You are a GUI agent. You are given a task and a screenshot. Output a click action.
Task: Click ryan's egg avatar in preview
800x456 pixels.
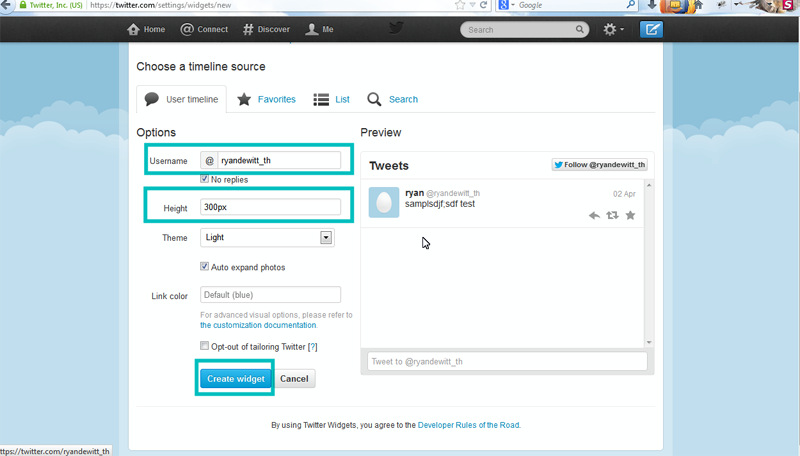[x=384, y=202]
